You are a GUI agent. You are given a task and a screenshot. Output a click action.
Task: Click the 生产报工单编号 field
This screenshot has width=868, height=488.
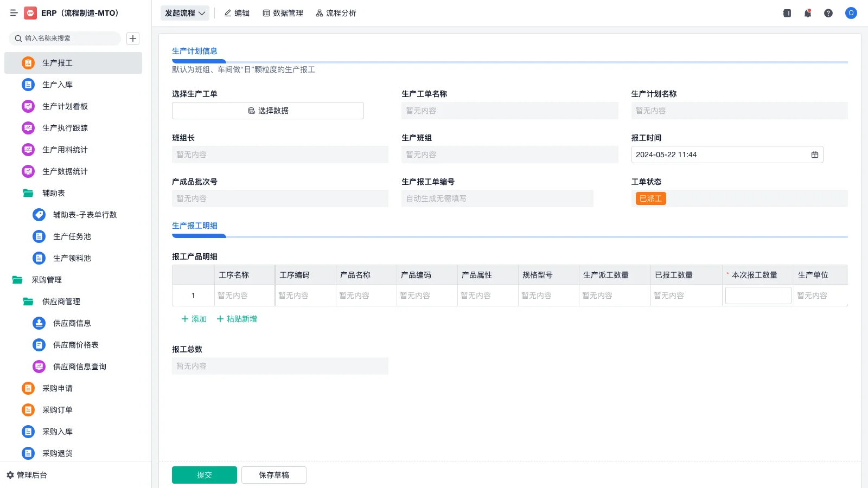497,198
